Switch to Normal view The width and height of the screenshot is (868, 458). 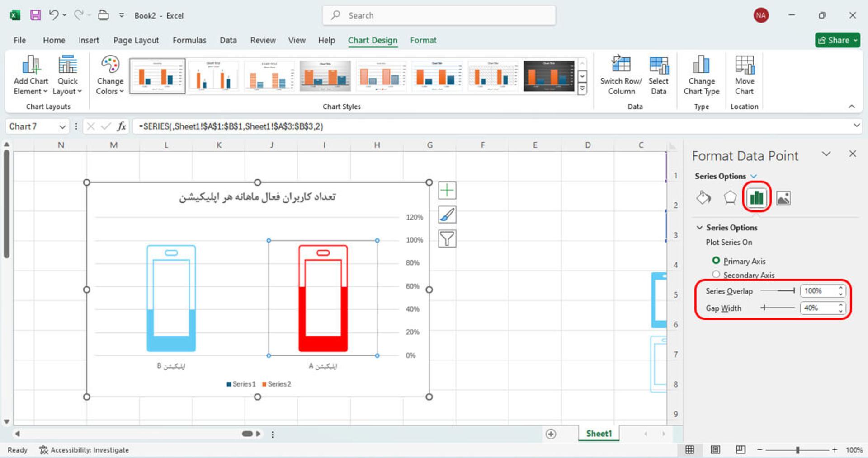click(x=689, y=450)
